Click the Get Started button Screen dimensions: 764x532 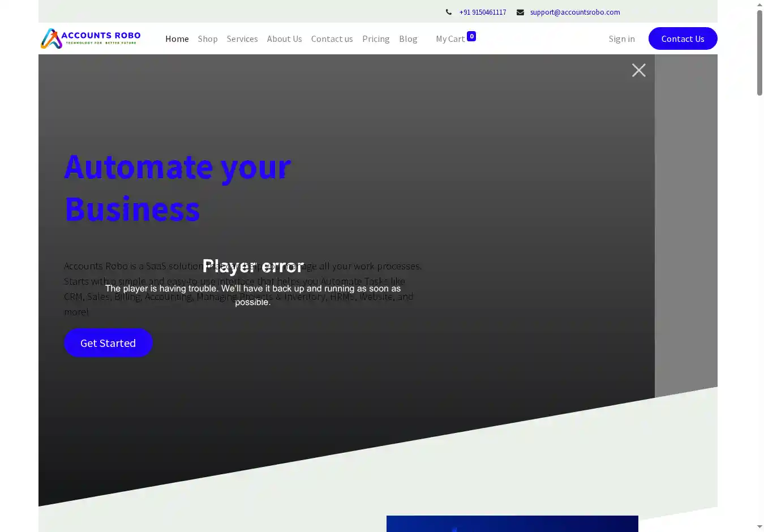[108, 343]
